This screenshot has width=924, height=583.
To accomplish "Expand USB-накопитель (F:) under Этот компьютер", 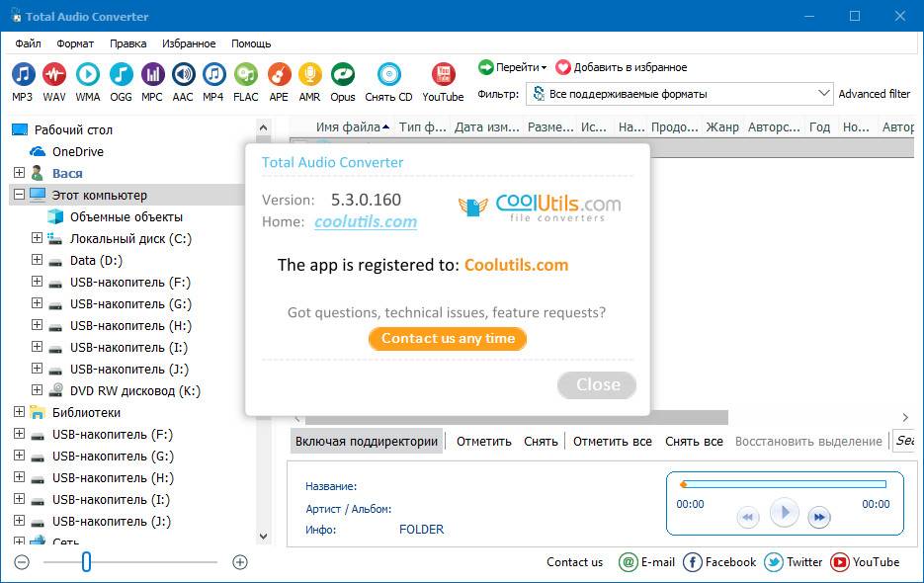I will 38,282.
